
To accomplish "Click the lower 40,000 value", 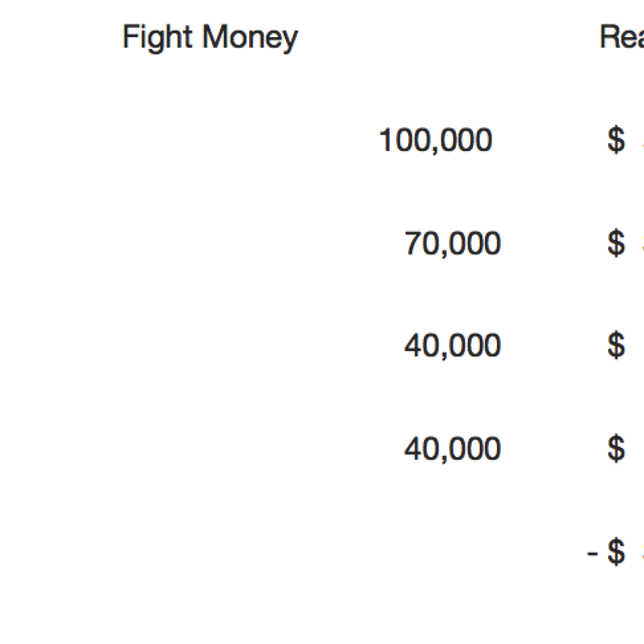I will (452, 448).
